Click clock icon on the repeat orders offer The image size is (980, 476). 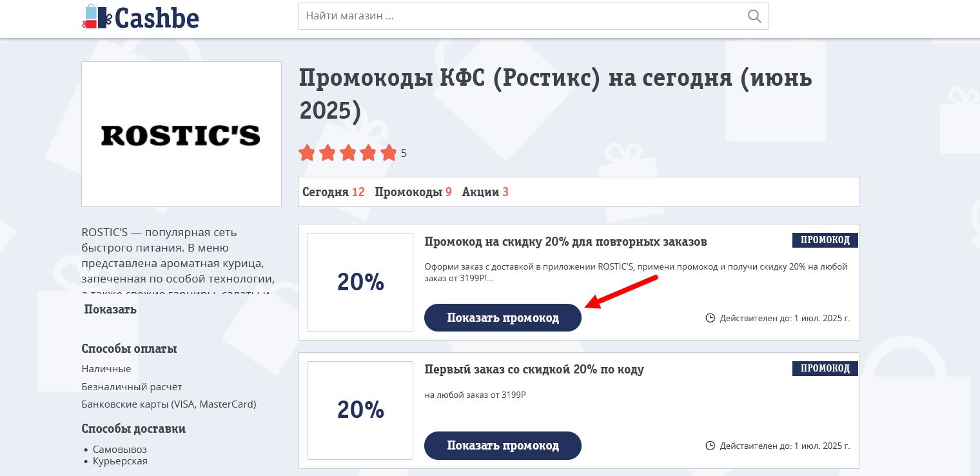710,318
